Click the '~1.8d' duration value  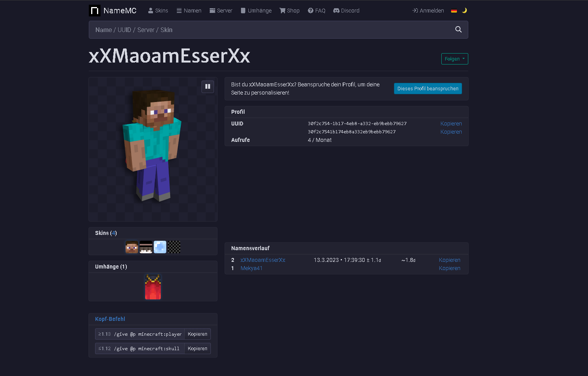[x=408, y=260]
